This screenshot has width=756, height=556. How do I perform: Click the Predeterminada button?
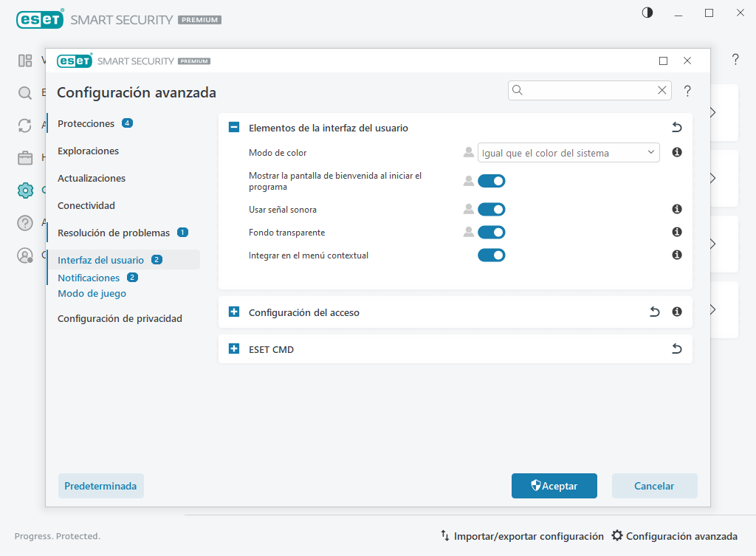tap(100, 486)
